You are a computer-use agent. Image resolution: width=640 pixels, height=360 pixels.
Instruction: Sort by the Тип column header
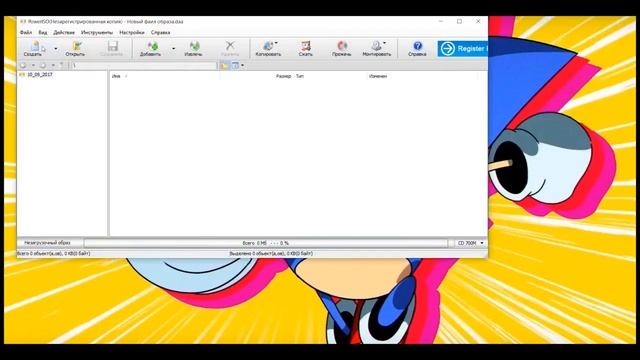coord(300,76)
